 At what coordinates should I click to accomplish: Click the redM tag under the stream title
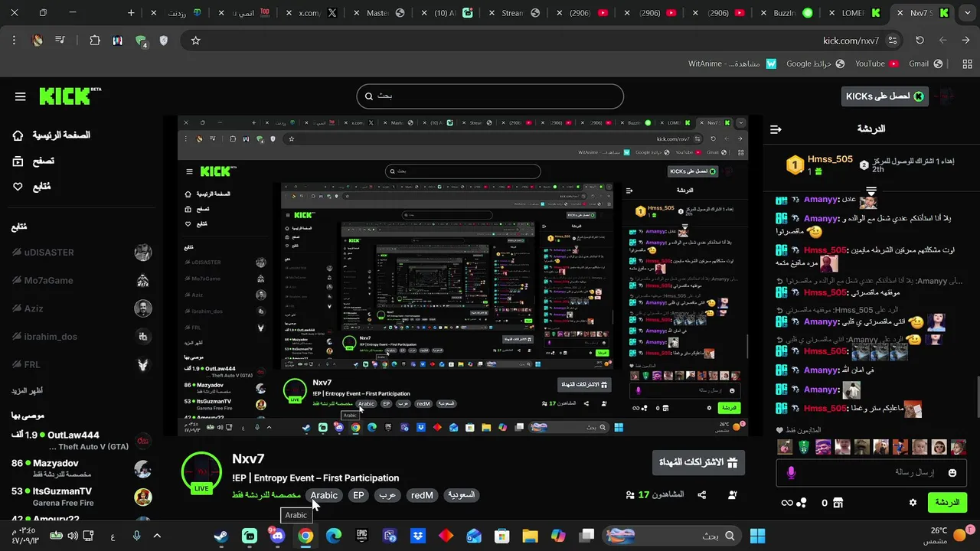422,495
